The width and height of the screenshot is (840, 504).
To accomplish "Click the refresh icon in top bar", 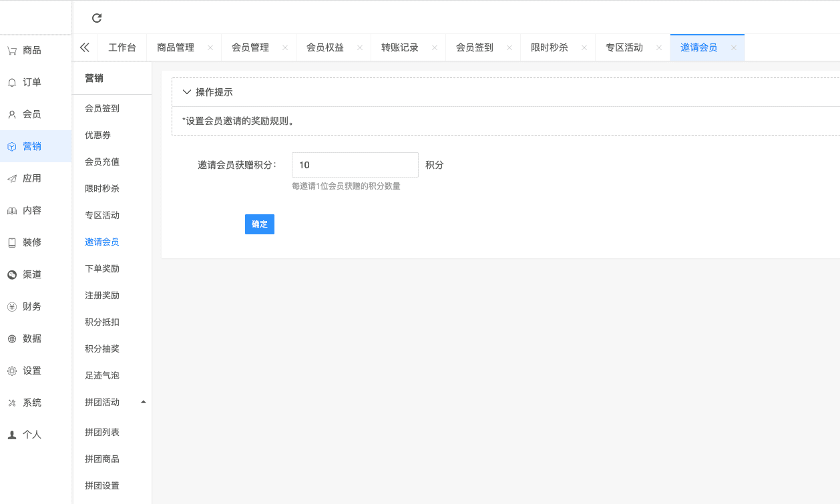I will (x=97, y=18).
